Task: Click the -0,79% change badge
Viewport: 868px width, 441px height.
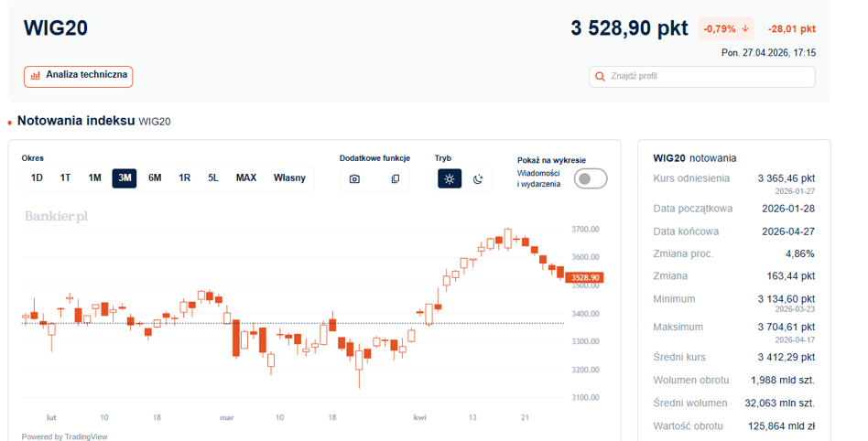Action: coord(726,28)
